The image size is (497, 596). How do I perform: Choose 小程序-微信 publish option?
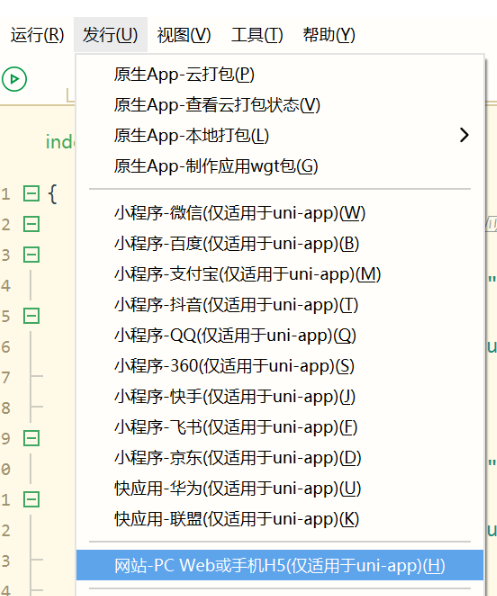(x=280, y=213)
